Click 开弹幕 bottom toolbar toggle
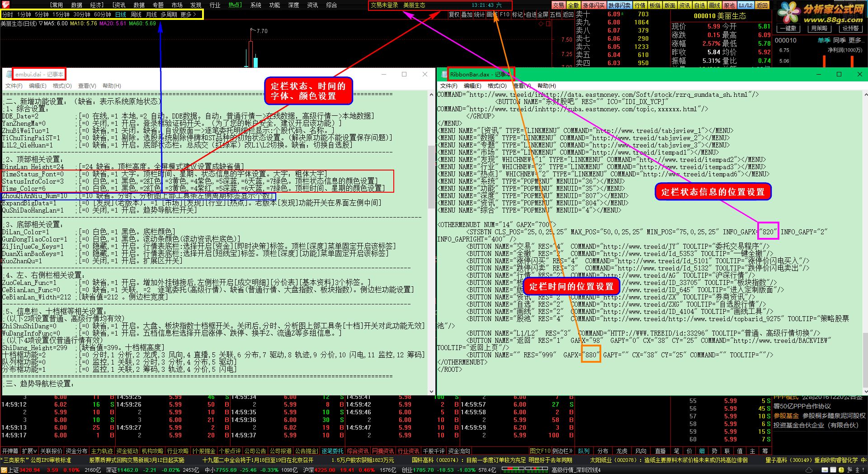Screen dimensions: 868x474 [x=10, y=451]
